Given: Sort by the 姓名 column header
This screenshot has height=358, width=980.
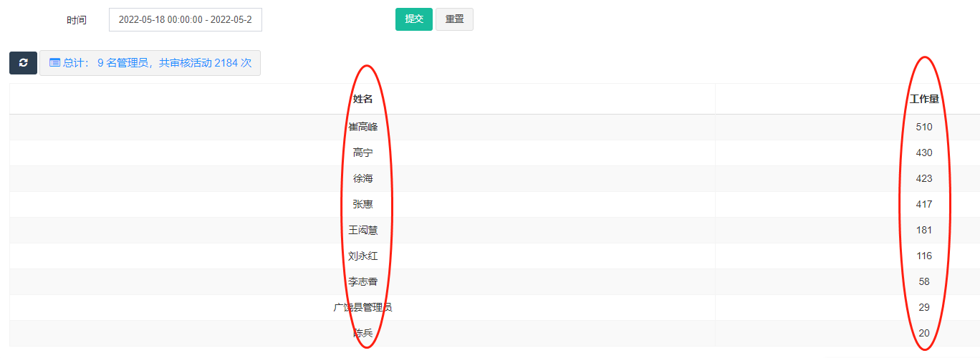Looking at the screenshot, I should (x=362, y=100).
